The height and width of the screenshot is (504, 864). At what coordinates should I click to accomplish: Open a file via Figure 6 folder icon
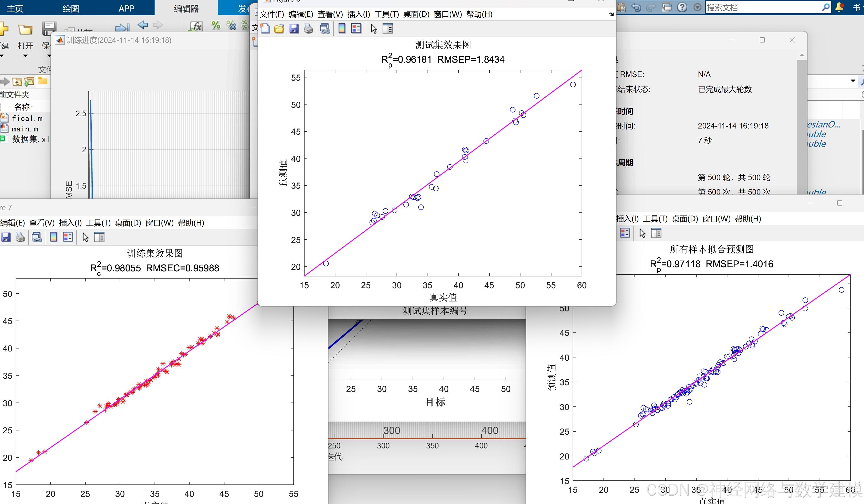(279, 29)
